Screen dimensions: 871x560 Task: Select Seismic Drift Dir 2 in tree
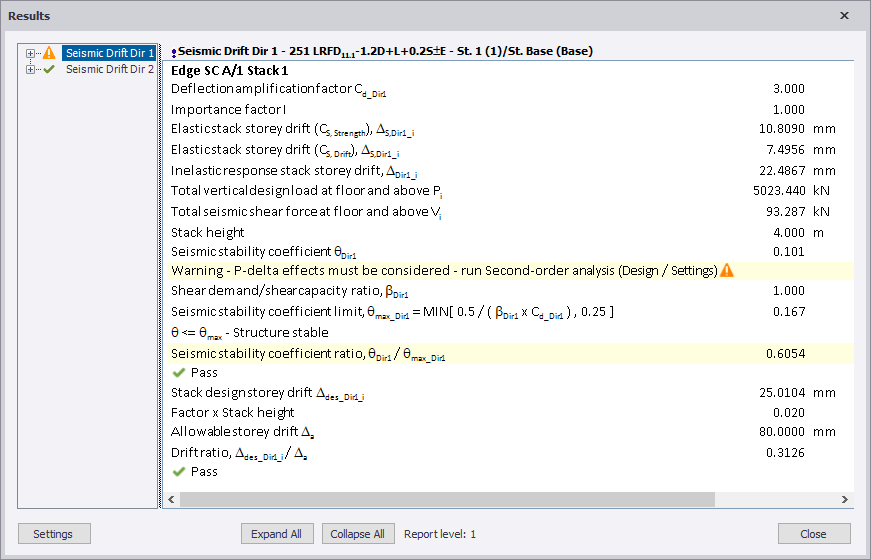click(109, 70)
